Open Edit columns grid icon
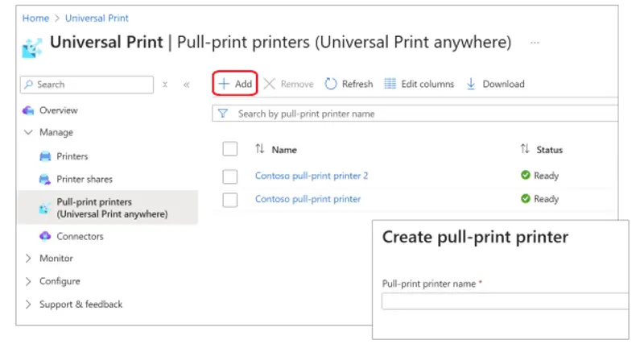644x344 pixels. [x=390, y=84]
